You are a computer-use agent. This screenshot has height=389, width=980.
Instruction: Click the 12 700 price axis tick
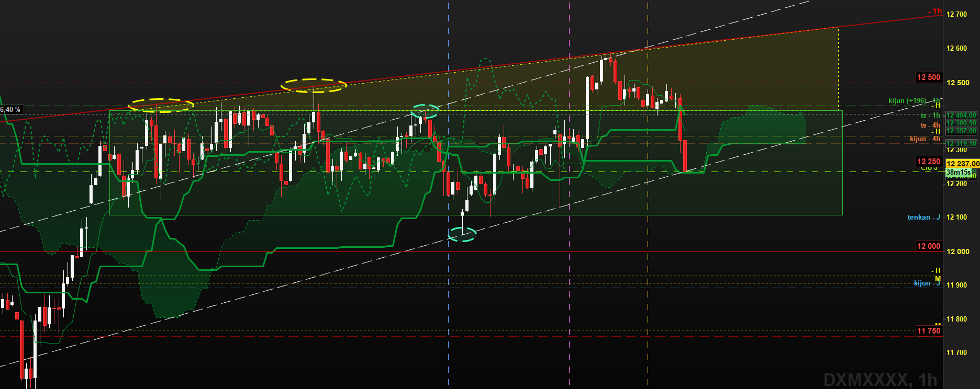tap(956, 14)
